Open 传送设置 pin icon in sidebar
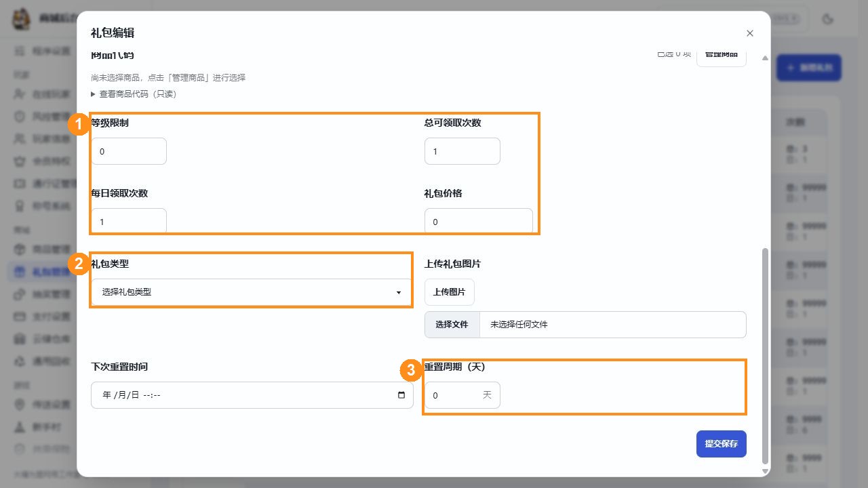 [x=20, y=405]
